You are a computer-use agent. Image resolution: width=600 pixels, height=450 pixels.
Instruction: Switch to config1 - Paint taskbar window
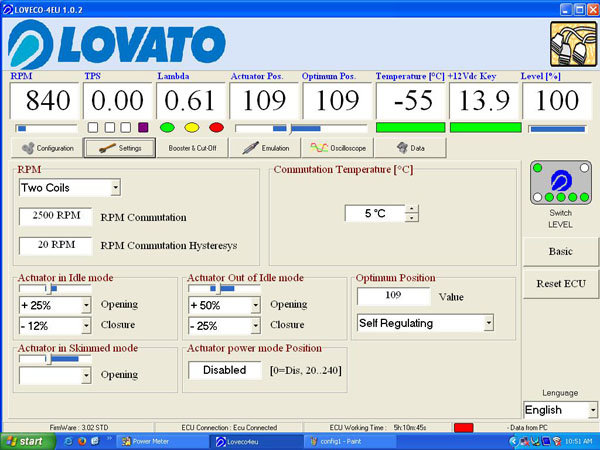tap(351, 441)
